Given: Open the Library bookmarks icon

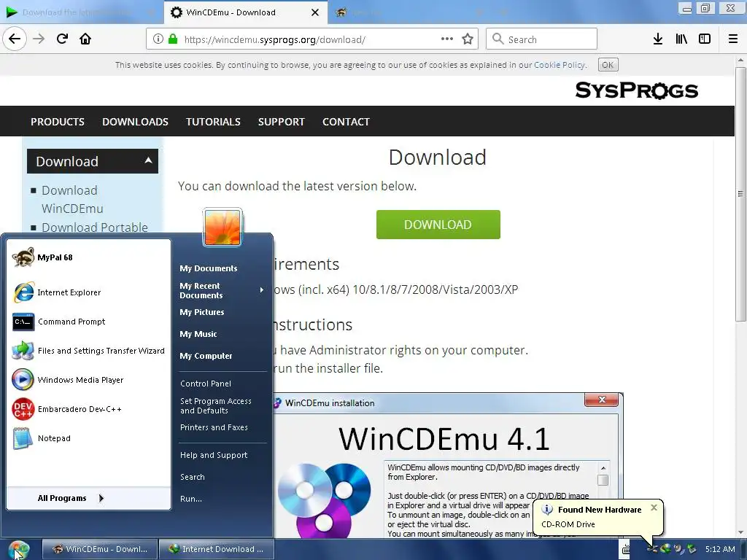Looking at the screenshot, I should pyautogui.click(x=681, y=39).
